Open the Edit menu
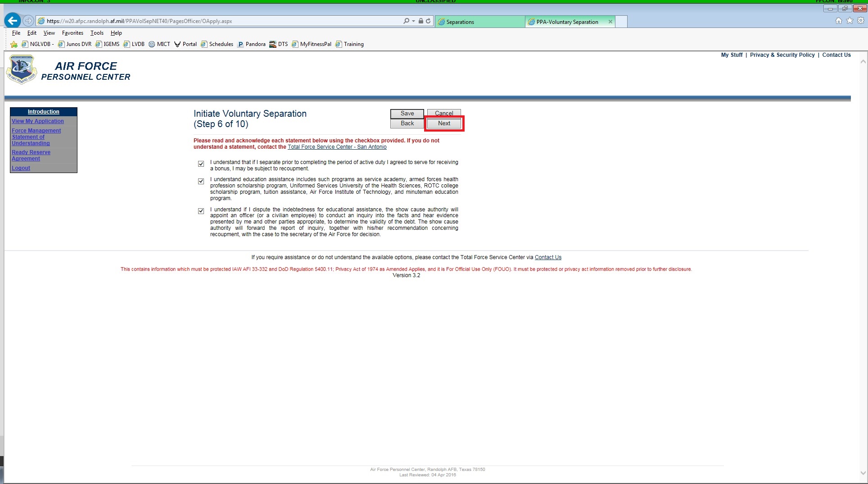Screen dimensions: 868x484 [x=32, y=33]
